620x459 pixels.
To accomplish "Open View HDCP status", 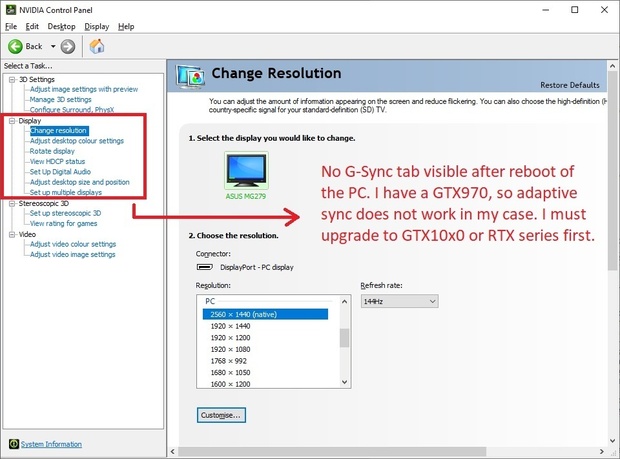I will [x=57, y=161].
